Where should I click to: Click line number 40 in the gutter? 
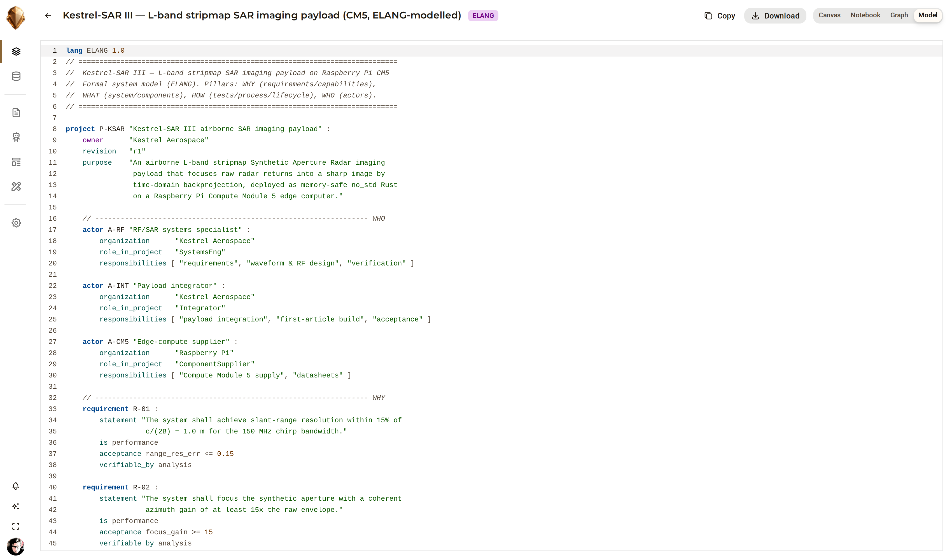[x=53, y=487]
